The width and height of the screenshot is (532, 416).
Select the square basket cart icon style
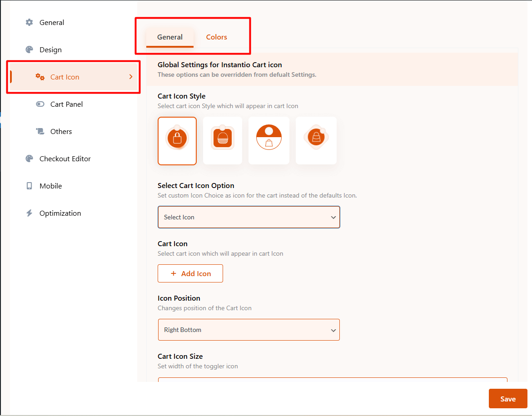point(223,141)
